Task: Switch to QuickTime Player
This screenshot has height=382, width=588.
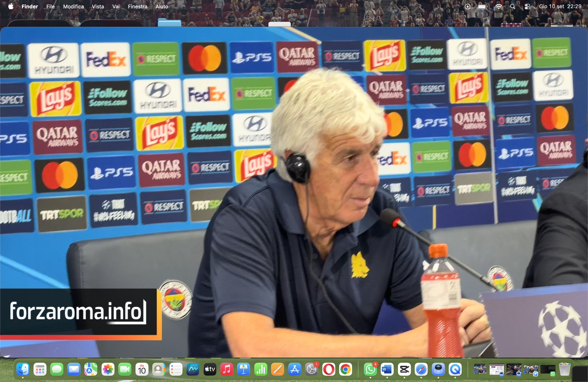Action: [455, 369]
